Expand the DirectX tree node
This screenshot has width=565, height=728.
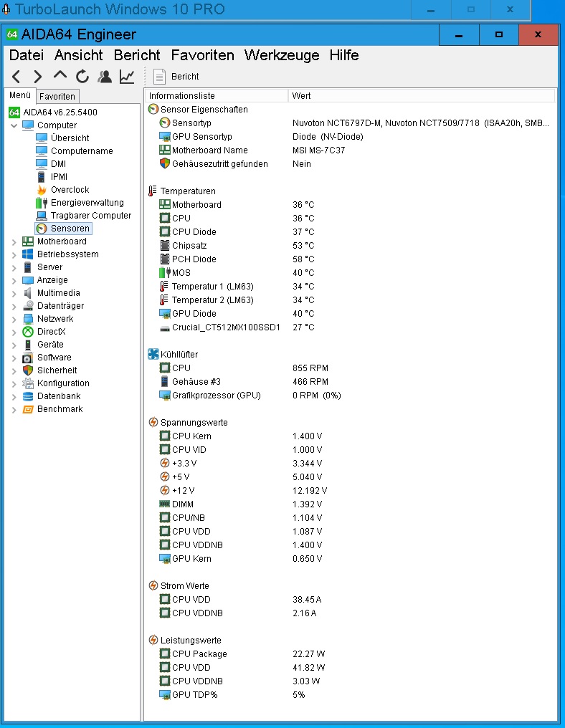pos(14,332)
